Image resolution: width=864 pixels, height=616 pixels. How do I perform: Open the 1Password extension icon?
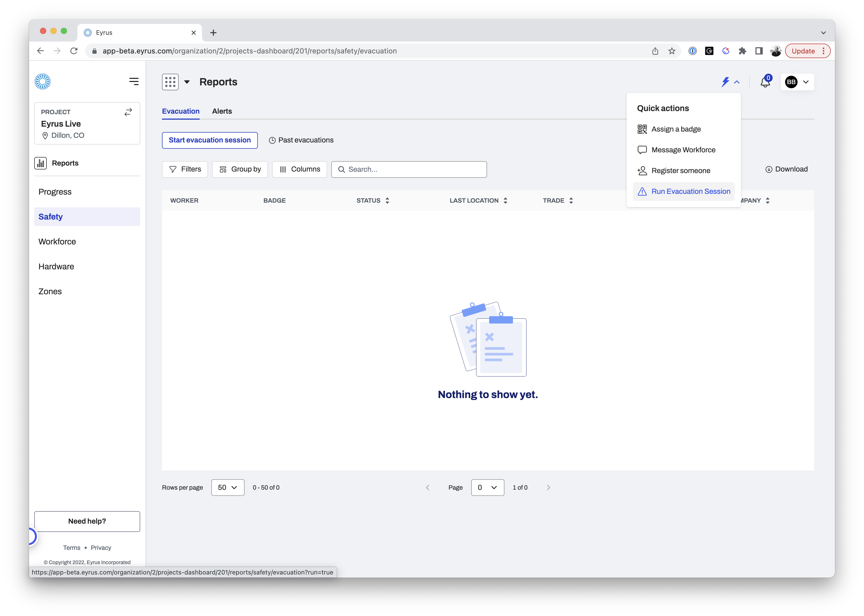[692, 51]
